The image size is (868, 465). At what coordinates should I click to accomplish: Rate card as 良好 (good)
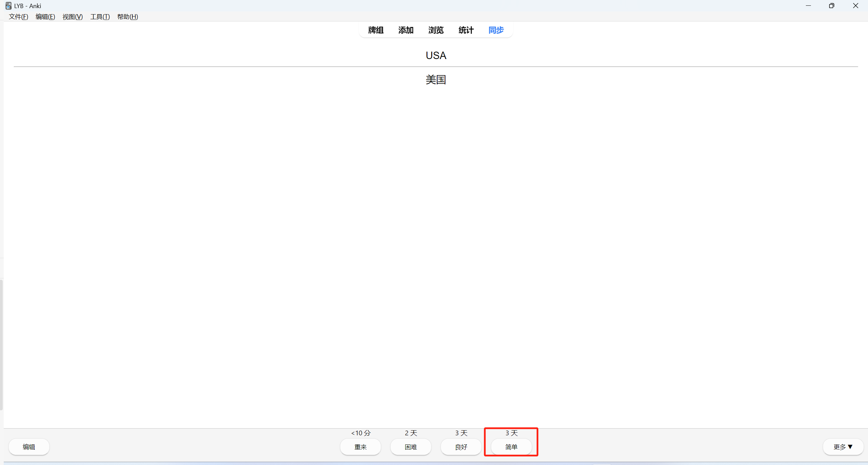click(x=461, y=447)
